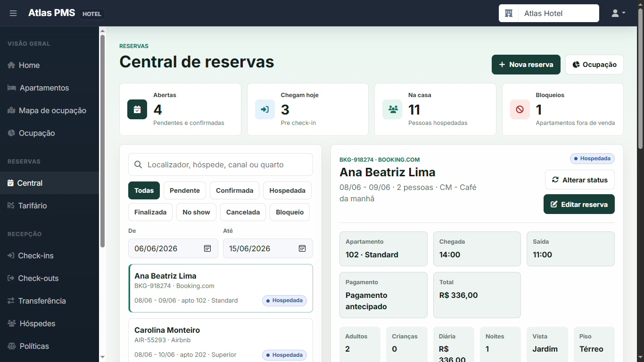Viewport: 644px width, 362px height.
Task: Open the Até date calendar picker icon
Action: pos(302,248)
